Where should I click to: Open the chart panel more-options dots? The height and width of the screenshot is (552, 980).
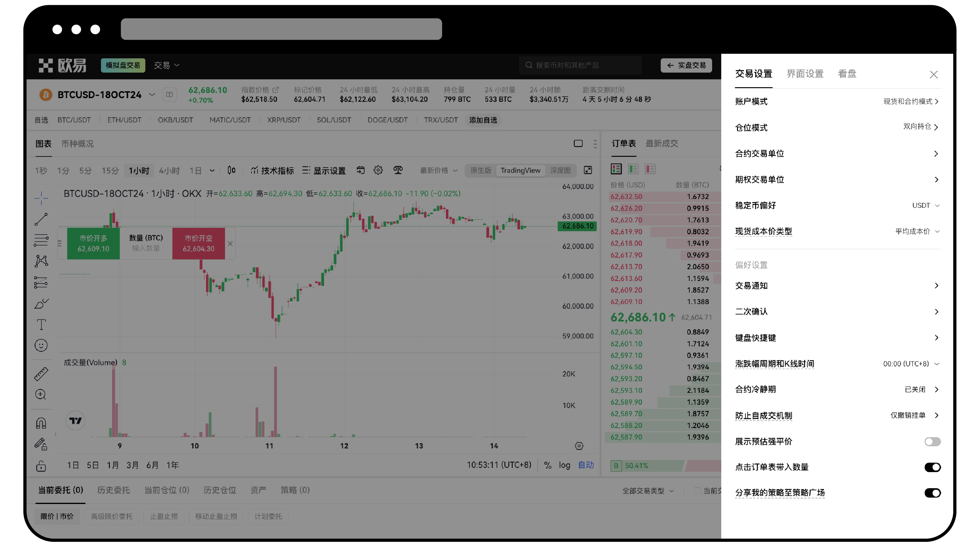point(595,144)
